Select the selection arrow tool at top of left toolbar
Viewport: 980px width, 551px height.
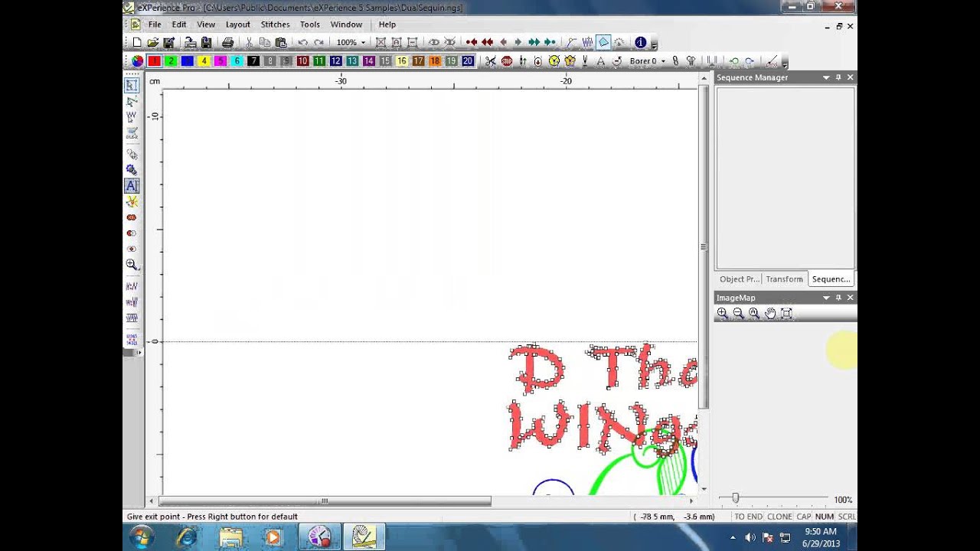click(x=132, y=85)
